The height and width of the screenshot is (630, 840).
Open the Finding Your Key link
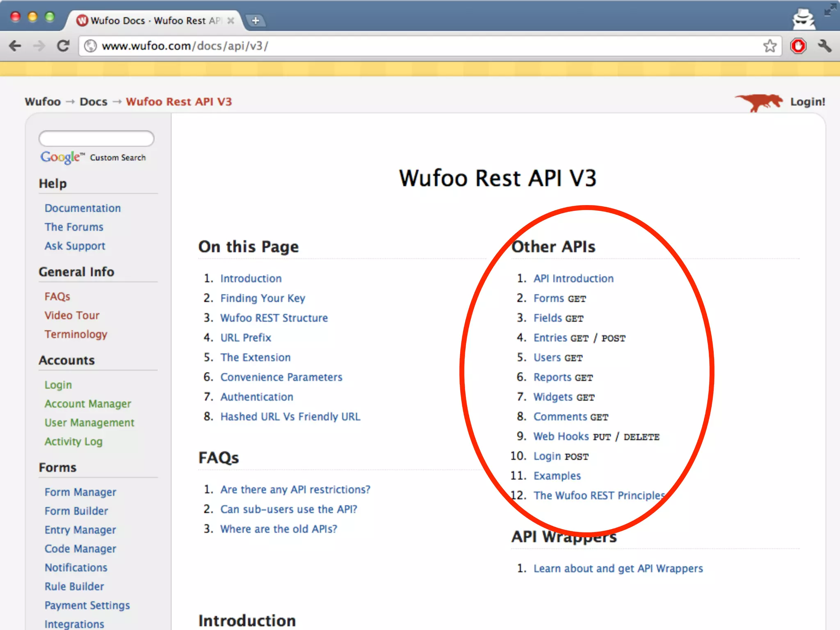[x=262, y=298]
